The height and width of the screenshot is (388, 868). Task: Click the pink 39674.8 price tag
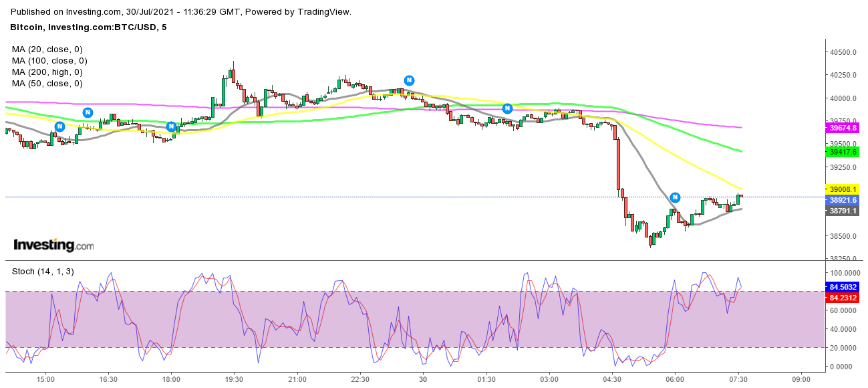click(x=843, y=128)
